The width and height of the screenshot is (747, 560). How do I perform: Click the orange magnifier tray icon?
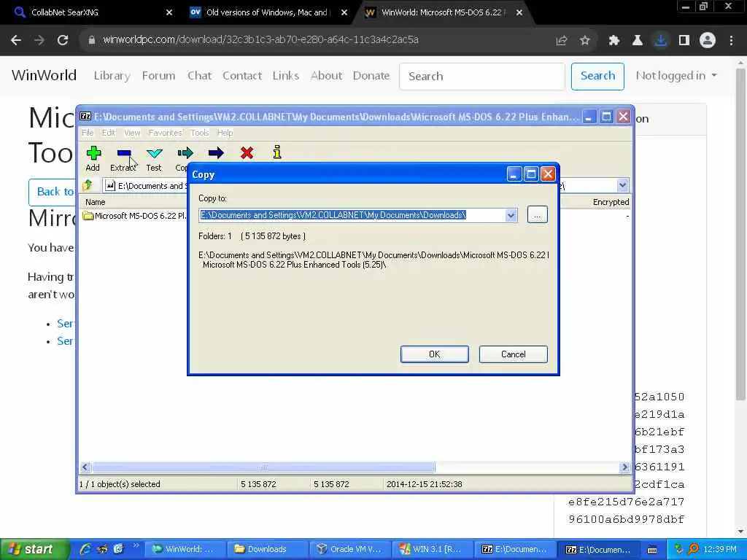pos(694,549)
